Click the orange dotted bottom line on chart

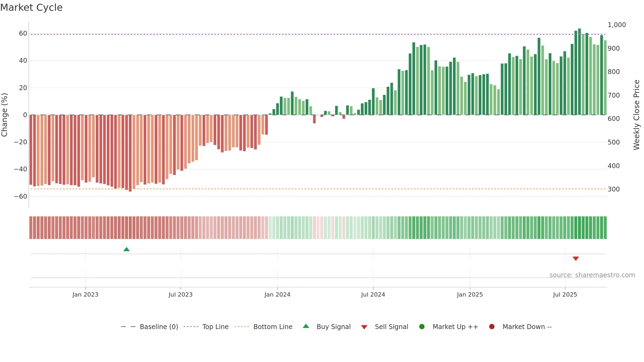click(318, 189)
